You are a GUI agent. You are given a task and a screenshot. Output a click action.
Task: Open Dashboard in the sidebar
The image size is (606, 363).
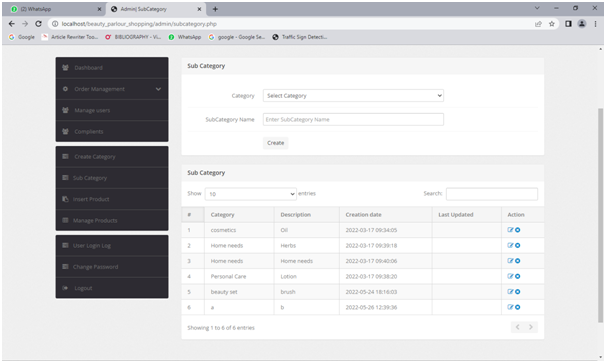(112, 68)
